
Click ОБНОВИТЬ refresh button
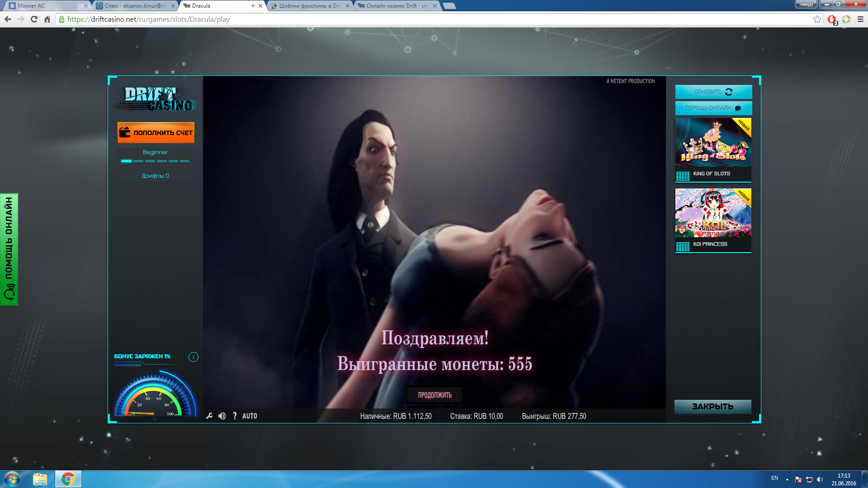713,92
